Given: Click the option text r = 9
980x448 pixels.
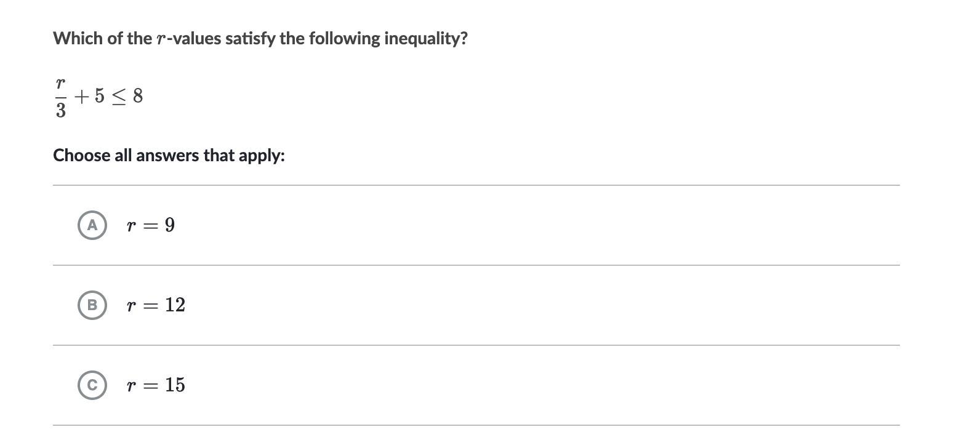Looking at the screenshot, I should (x=150, y=225).
